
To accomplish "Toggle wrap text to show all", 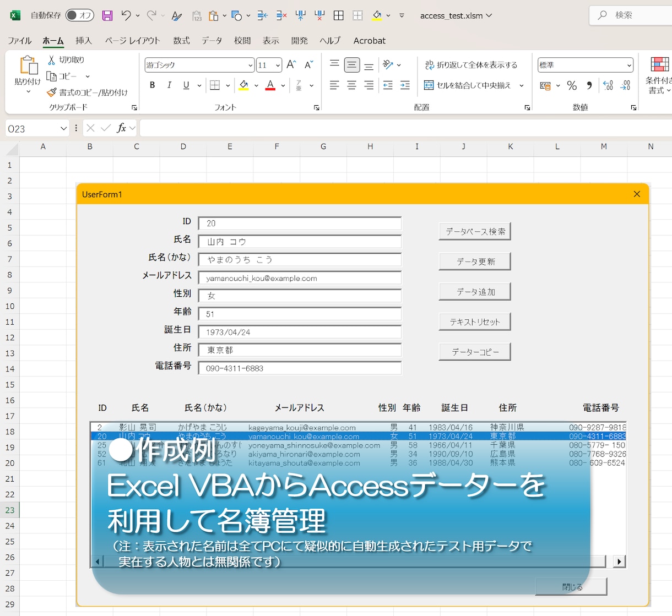I will pos(471,65).
